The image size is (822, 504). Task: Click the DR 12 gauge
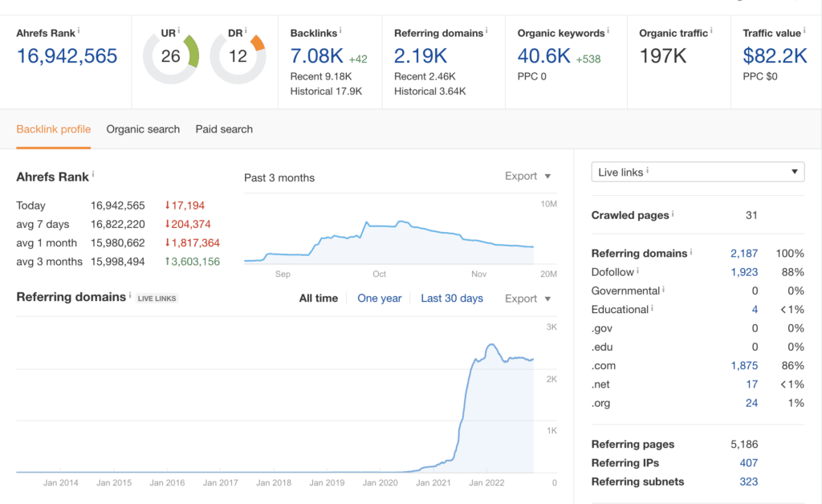click(x=238, y=56)
